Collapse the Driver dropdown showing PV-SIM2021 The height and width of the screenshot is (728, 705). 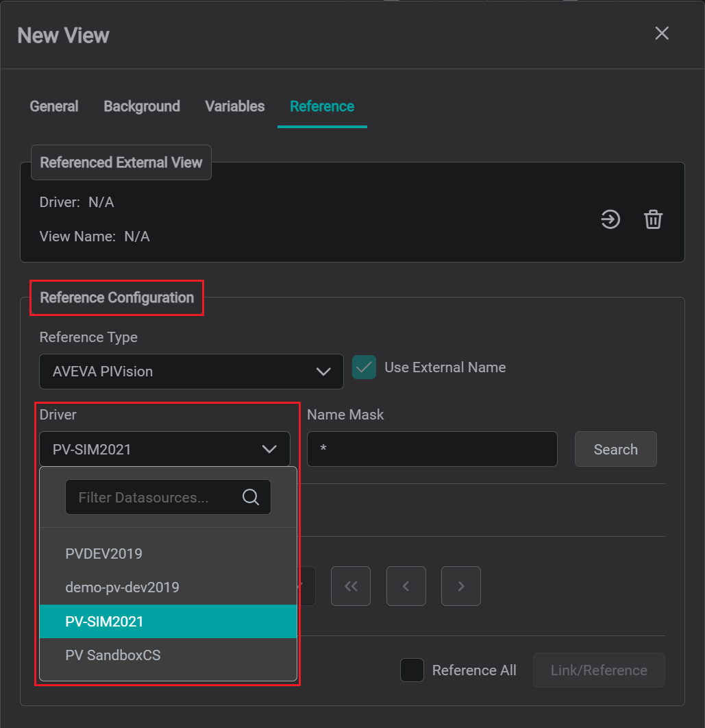(x=164, y=449)
